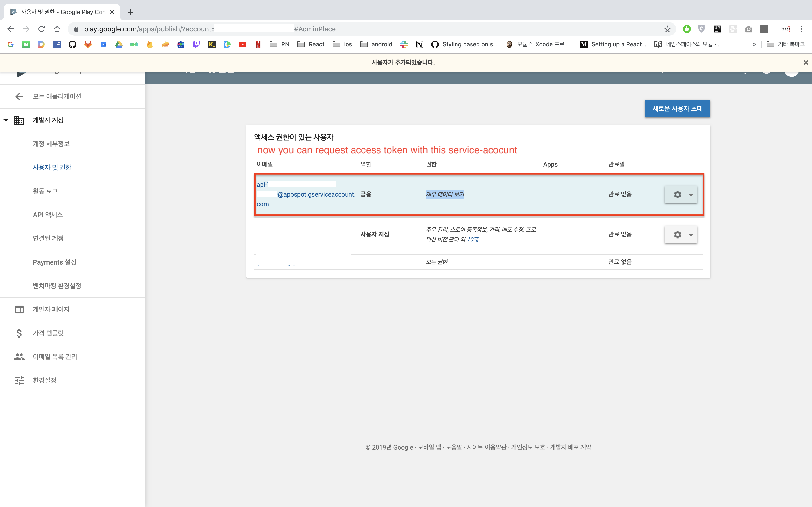Dismiss the 사용자가 추가되었습니다 notification banner

coord(805,63)
